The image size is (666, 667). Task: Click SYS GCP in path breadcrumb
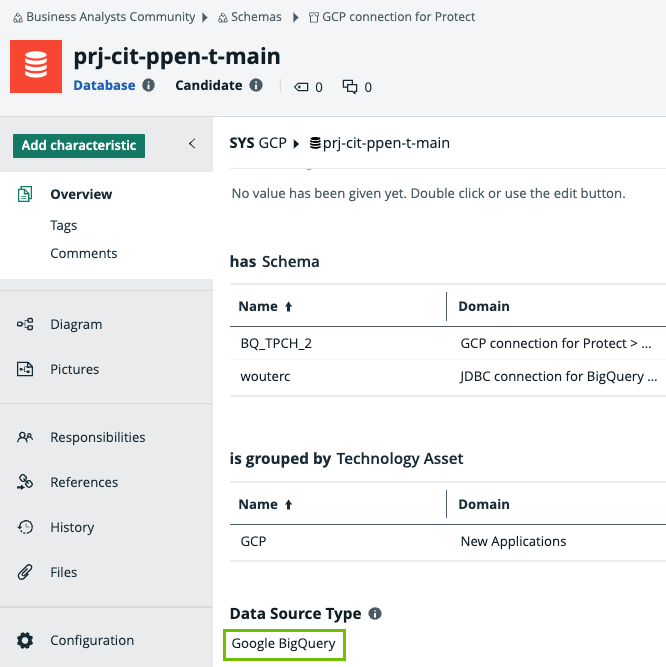[258, 143]
